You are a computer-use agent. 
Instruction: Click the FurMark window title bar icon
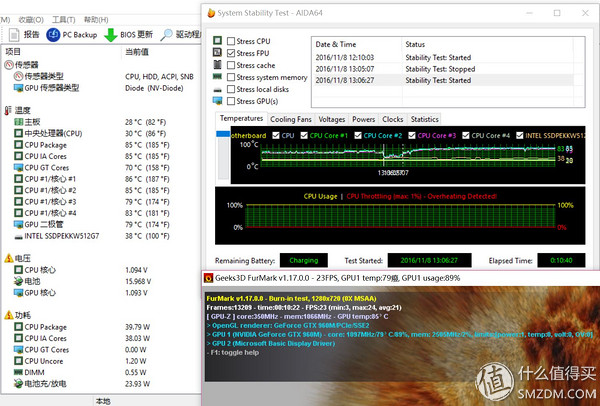[209, 277]
